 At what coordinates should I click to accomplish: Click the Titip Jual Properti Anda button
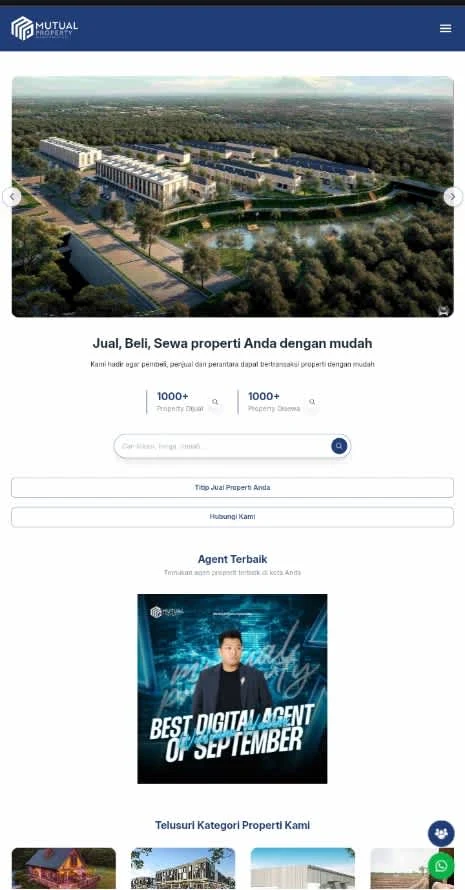tap(232, 488)
